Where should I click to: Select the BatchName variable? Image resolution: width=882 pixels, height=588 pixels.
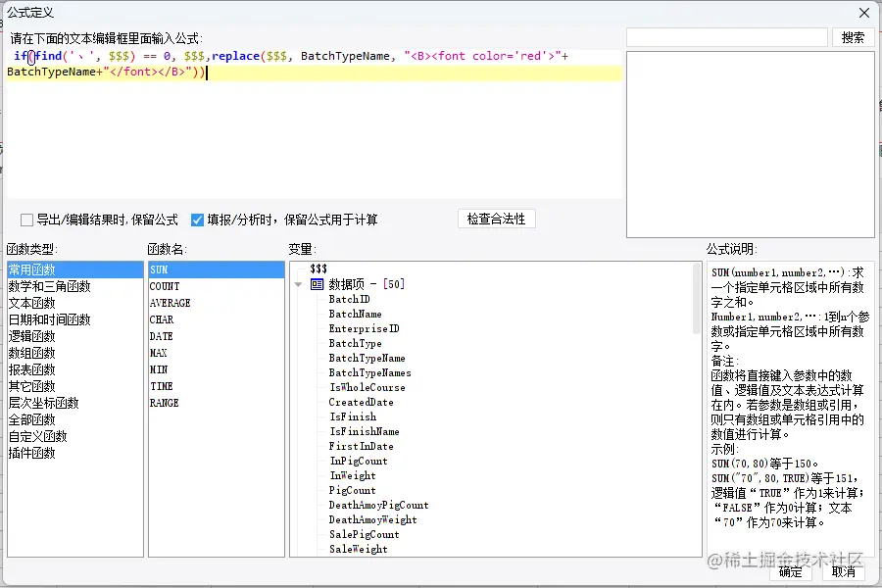pos(355,314)
